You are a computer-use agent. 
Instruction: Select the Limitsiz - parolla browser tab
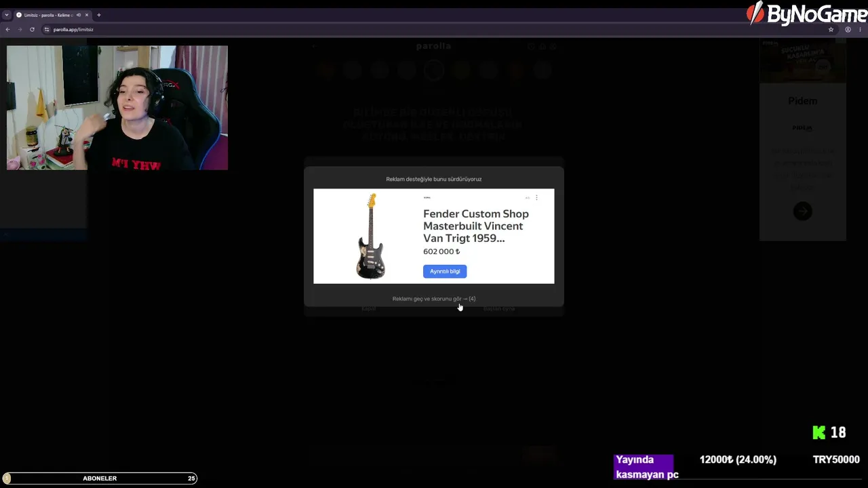click(47, 15)
